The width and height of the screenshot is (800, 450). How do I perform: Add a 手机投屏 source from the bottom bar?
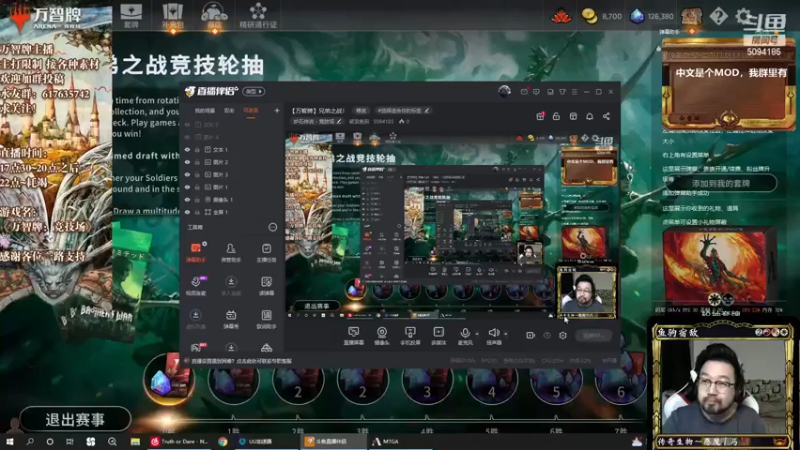coord(410,336)
